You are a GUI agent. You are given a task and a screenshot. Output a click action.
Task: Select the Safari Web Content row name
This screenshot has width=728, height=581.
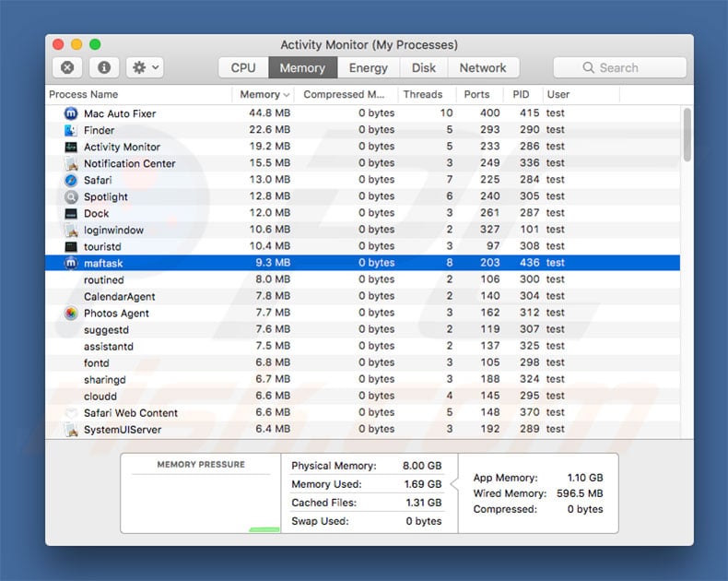[x=131, y=413]
